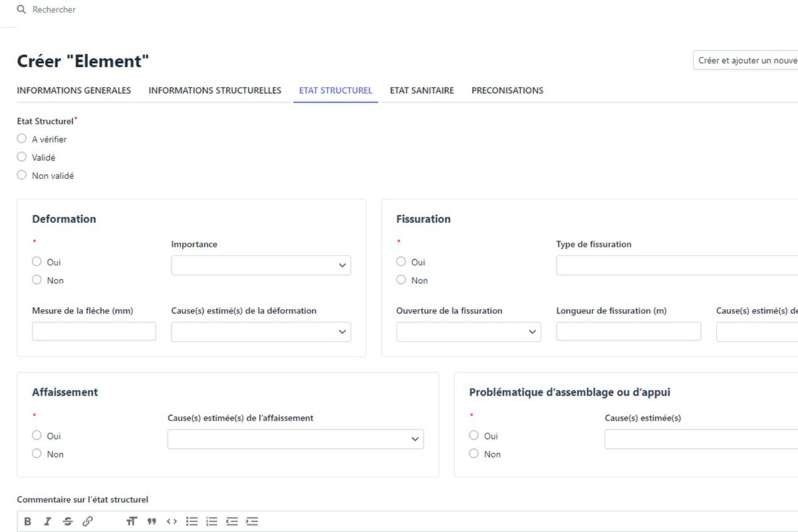Click the "Créer et ajouter un nouveau" button

(x=746, y=61)
